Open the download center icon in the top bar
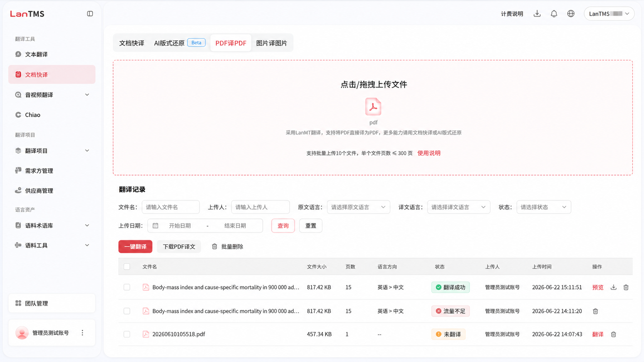Image resolution: width=644 pixels, height=362 pixels. click(x=537, y=13)
